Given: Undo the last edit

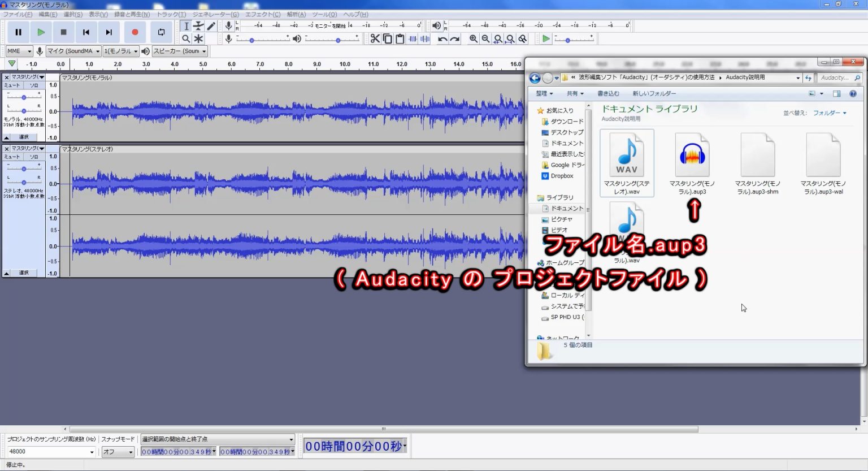Looking at the screenshot, I should (x=442, y=38).
